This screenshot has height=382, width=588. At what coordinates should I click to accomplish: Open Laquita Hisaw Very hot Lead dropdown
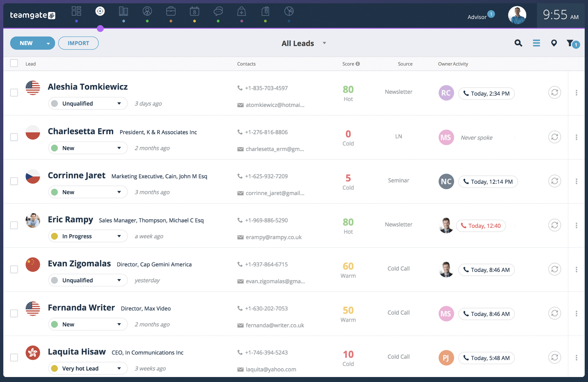tap(88, 368)
